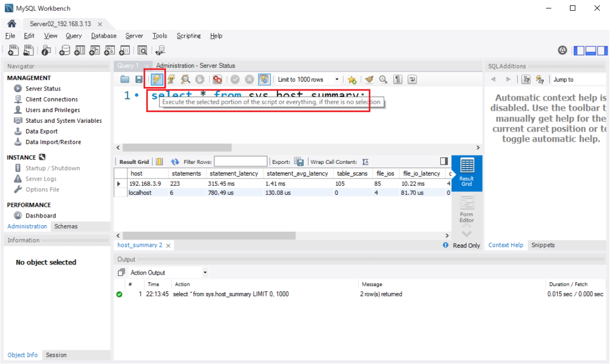This screenshot has width=610, height=364.
Task: Toggle result side panel visibility button
Action: (x=444, y=161)
